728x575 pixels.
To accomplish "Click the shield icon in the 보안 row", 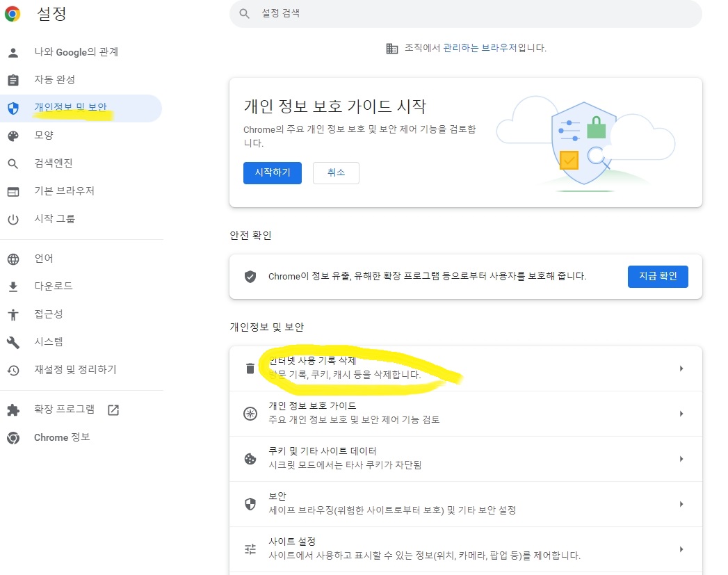I will 250,504.
